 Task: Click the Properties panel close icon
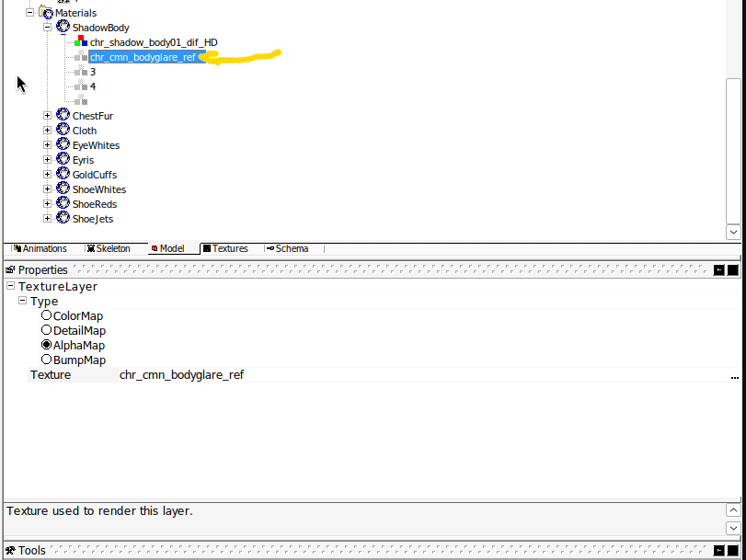click(x=732, y=269)
